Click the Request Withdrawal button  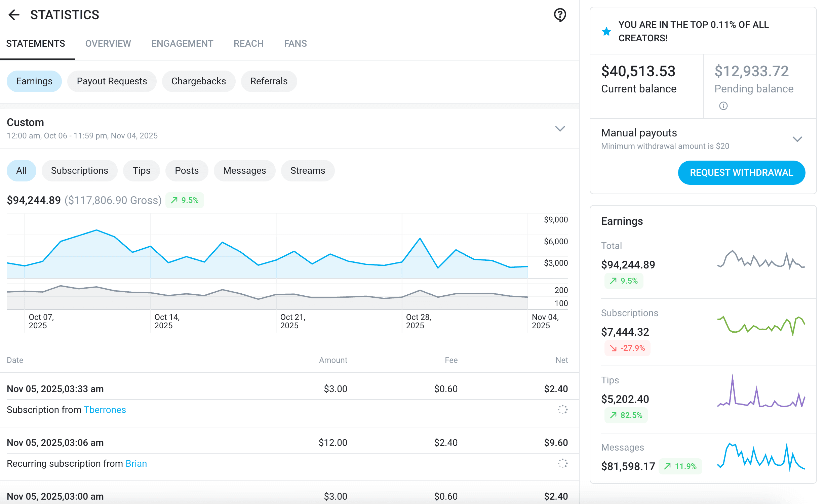[741, 173]
